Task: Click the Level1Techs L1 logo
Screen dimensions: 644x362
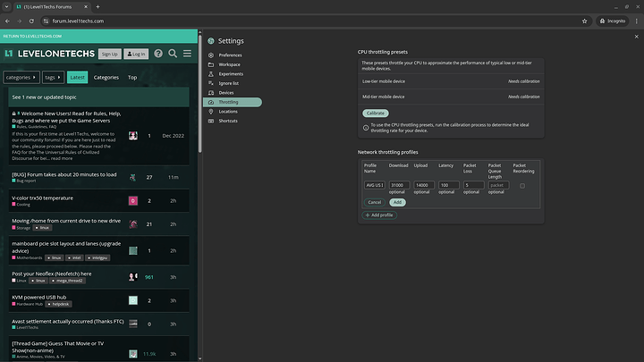Action: click(8, 54)
